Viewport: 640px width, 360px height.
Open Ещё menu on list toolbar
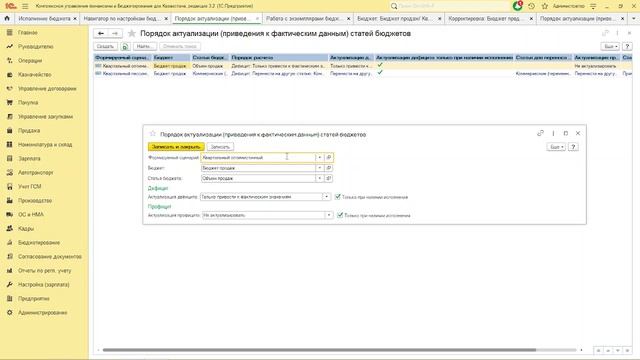610,47
